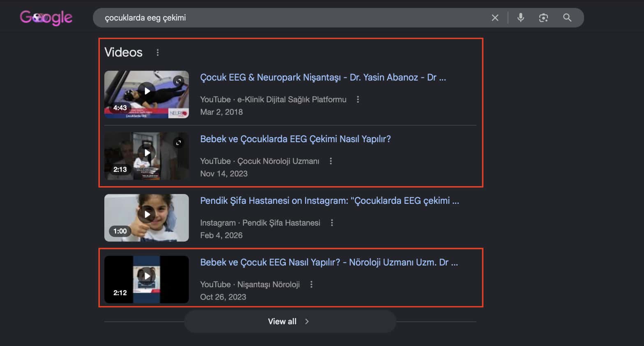Click the date Oct 26, 2023

tap(223, 297)
